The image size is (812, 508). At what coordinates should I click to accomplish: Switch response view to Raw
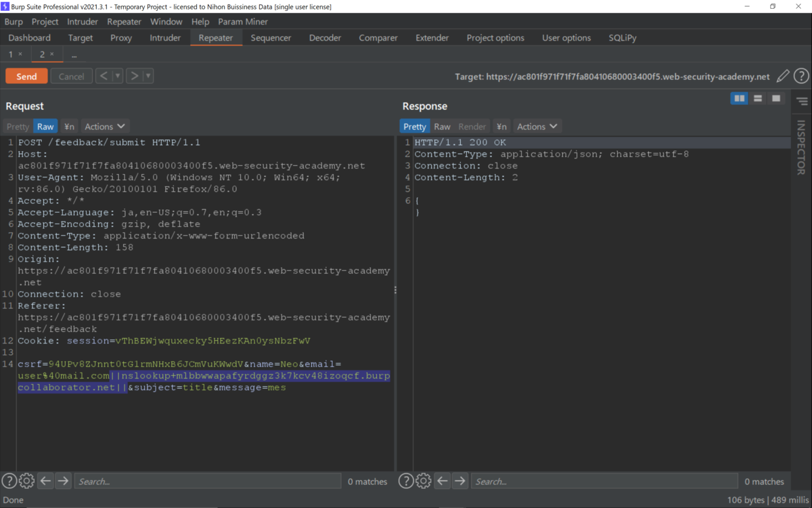coord(443,127)
